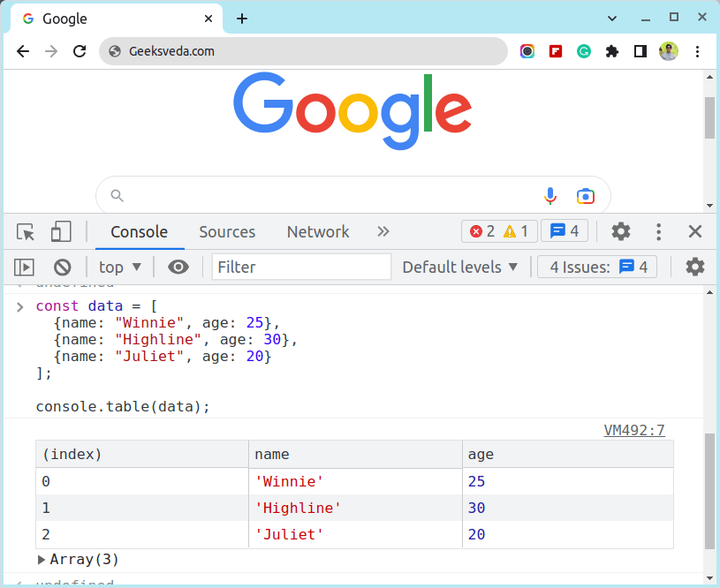This screenshot has height=588, width=720.
Task: Switch to the Network tab
Action: click(x=317, y=231)
